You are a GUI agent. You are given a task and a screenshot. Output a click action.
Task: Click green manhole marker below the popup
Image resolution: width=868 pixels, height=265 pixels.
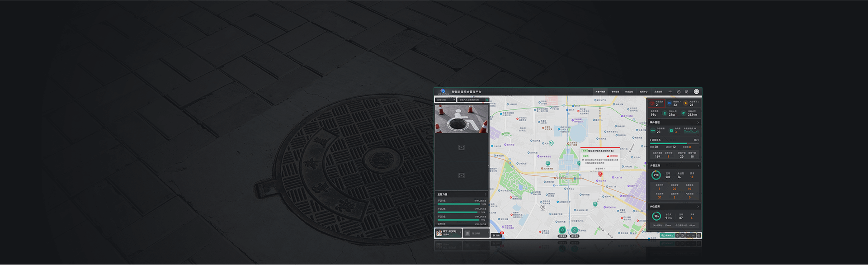(595, 204)
